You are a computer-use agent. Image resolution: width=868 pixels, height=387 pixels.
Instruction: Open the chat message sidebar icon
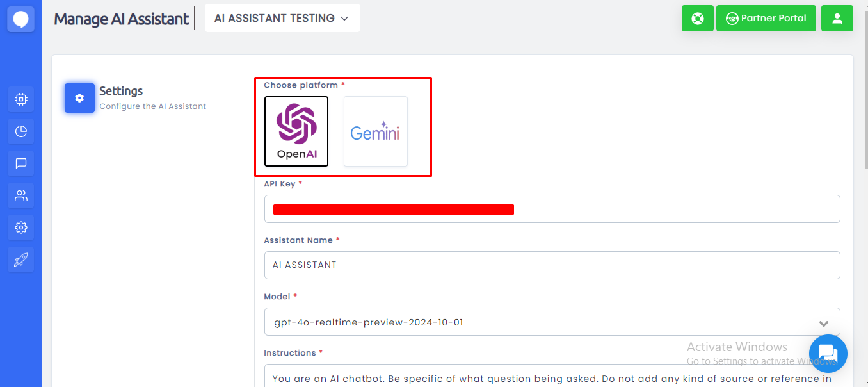[21, 163]
